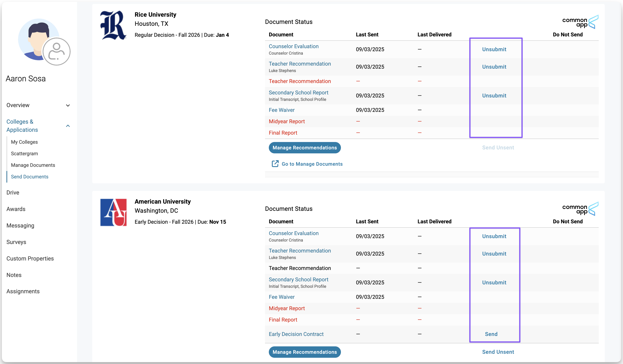Click the Common App logo for American University
This screenshot has height=364, width=623.
(x=580, y=209)
